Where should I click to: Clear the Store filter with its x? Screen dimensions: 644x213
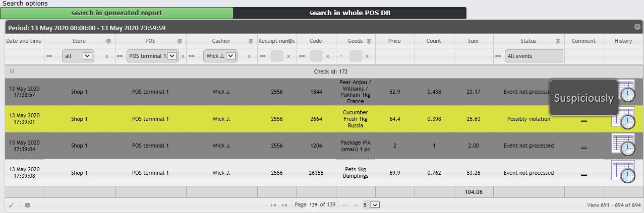click(x=106, y=56)
